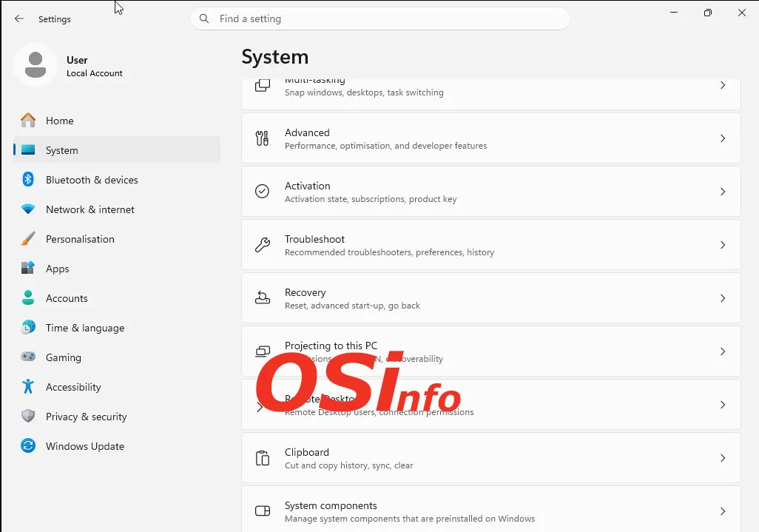Click the Troubleshoot wrench icon
759x532 pixels.
pos(262,245)
